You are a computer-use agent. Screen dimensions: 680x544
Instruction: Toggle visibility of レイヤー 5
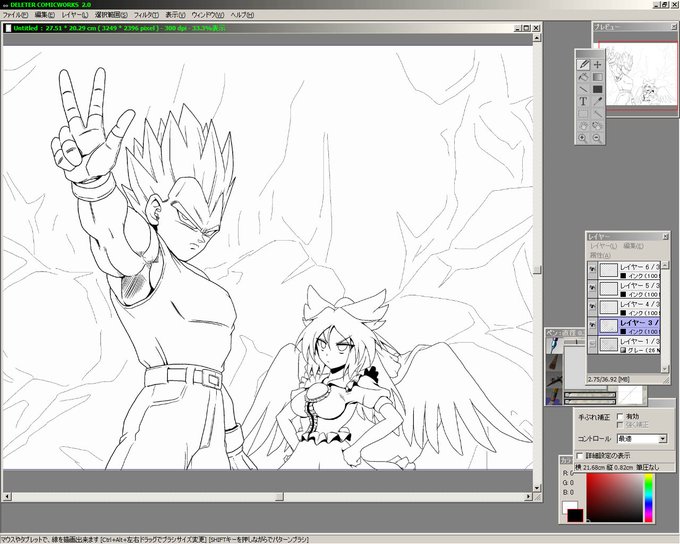(592, 288)
